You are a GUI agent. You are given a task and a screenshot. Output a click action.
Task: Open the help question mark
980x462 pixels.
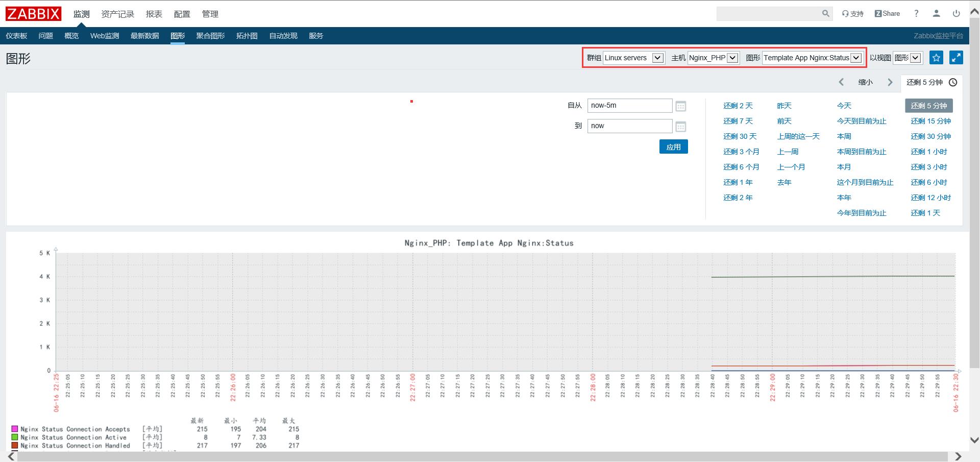(916, 14)
